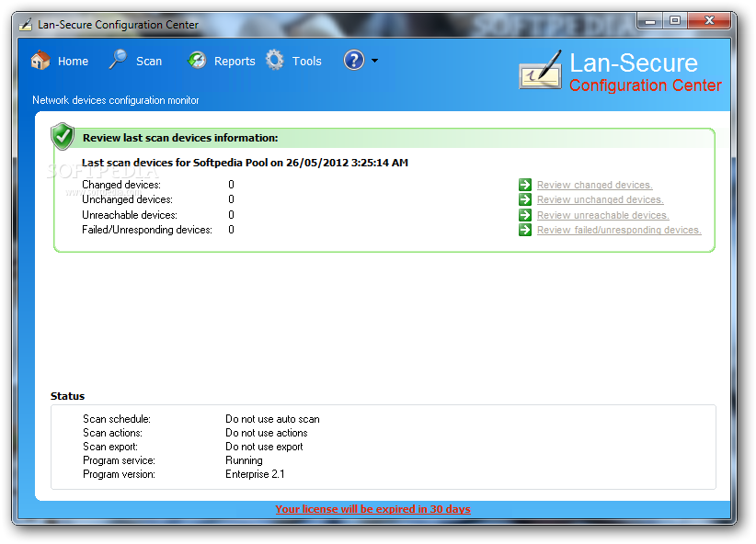Click the 'Program version:' label

119,474
